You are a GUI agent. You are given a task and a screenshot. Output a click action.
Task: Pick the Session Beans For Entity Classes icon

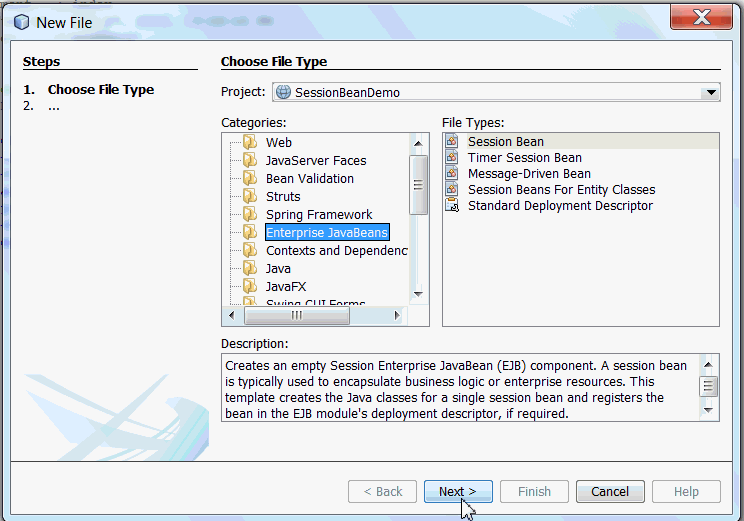click(x=452, y=189)
